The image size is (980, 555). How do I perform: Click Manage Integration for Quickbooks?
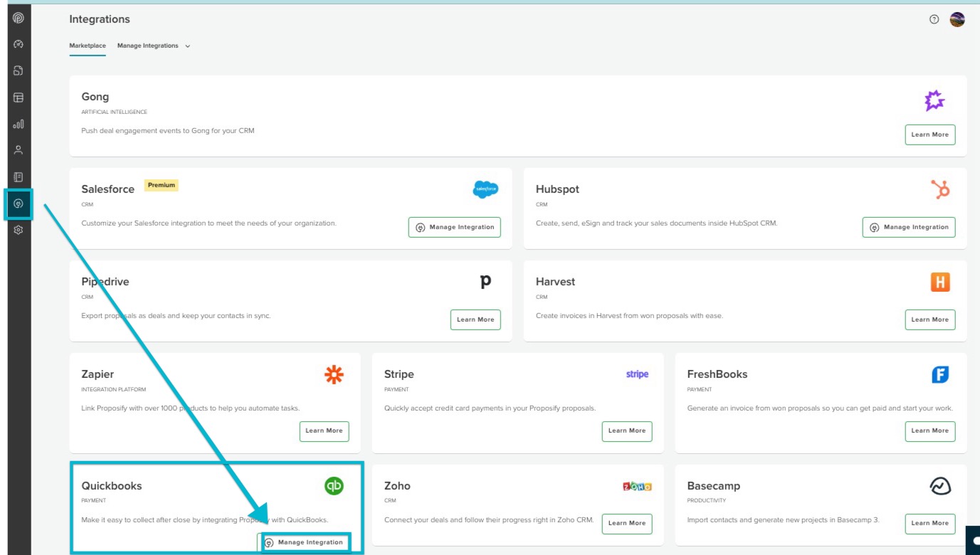click(304, 542)
